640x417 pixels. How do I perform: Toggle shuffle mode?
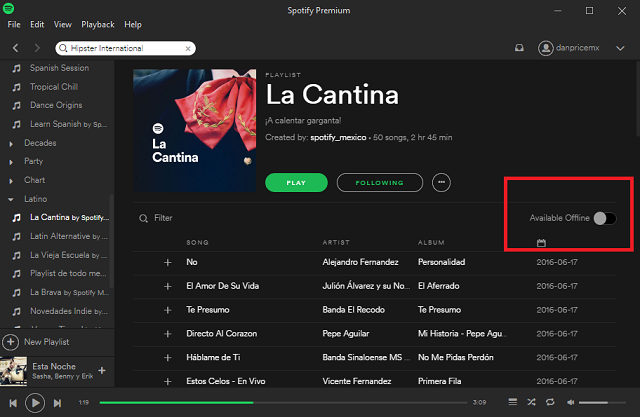(531, 402)
